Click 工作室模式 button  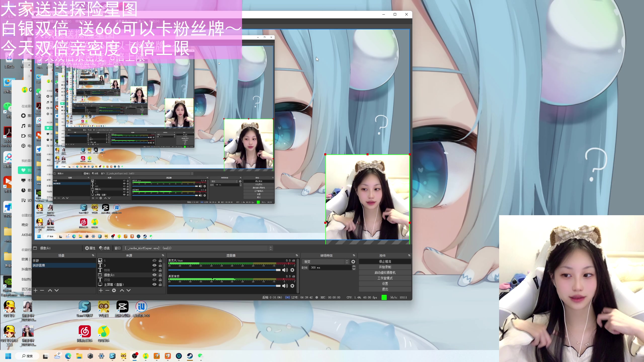pos(385,278)
